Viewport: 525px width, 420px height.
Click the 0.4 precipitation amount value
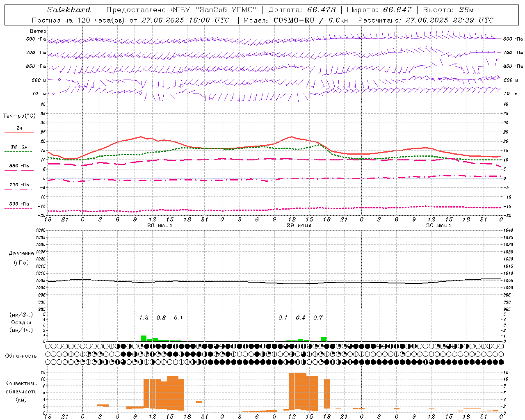[301, 317]
